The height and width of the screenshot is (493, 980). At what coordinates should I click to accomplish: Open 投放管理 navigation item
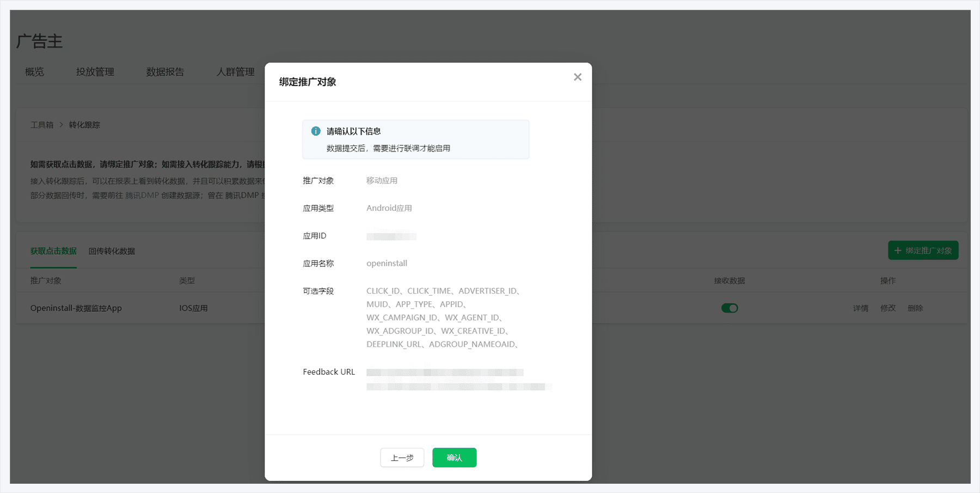click(95, 72)
